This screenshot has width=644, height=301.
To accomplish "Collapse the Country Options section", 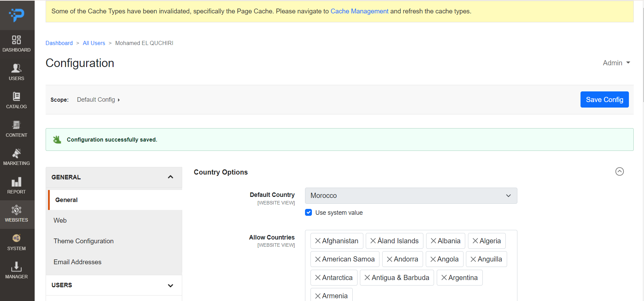I will pyautogui.click(x=619, y=171).
